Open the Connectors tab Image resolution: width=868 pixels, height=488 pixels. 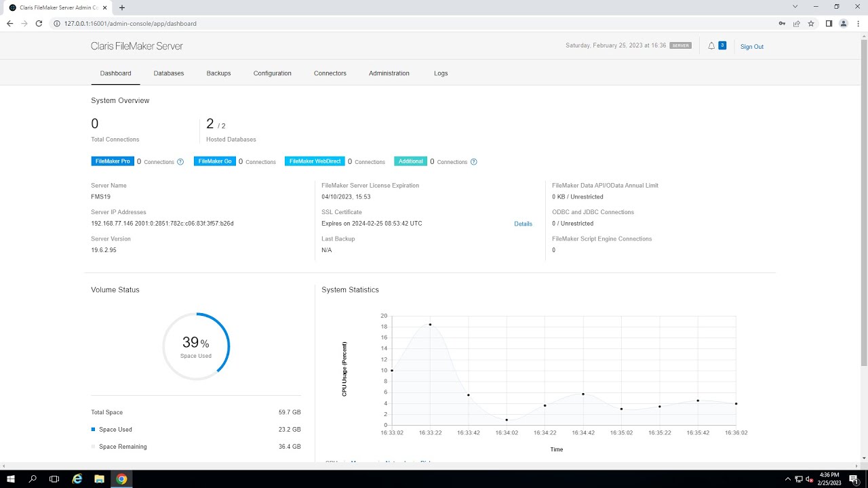tap(330, 73)
